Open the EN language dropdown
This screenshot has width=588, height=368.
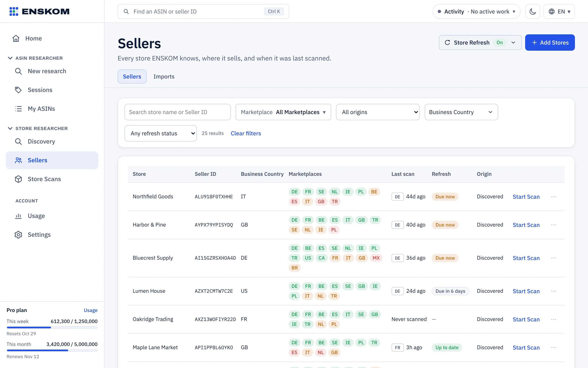pyautogui.click(x=559, y=11)
